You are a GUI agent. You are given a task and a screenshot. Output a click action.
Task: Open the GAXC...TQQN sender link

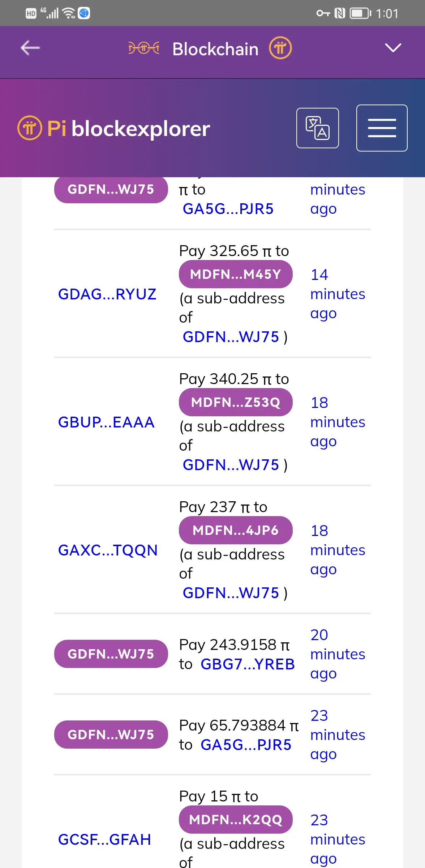point(108,550)
